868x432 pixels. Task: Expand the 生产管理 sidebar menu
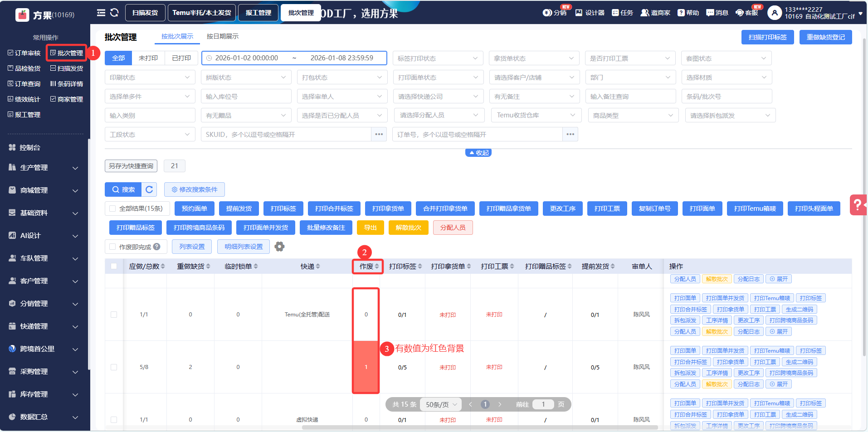[44, 168]
